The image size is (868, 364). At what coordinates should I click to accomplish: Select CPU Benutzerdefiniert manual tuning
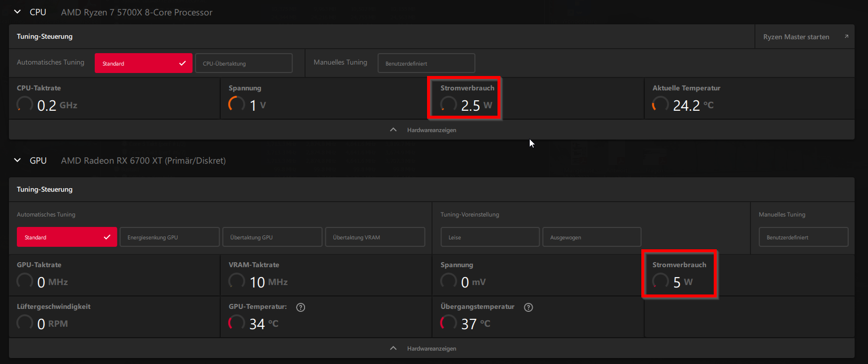click(x=426, y=63)
